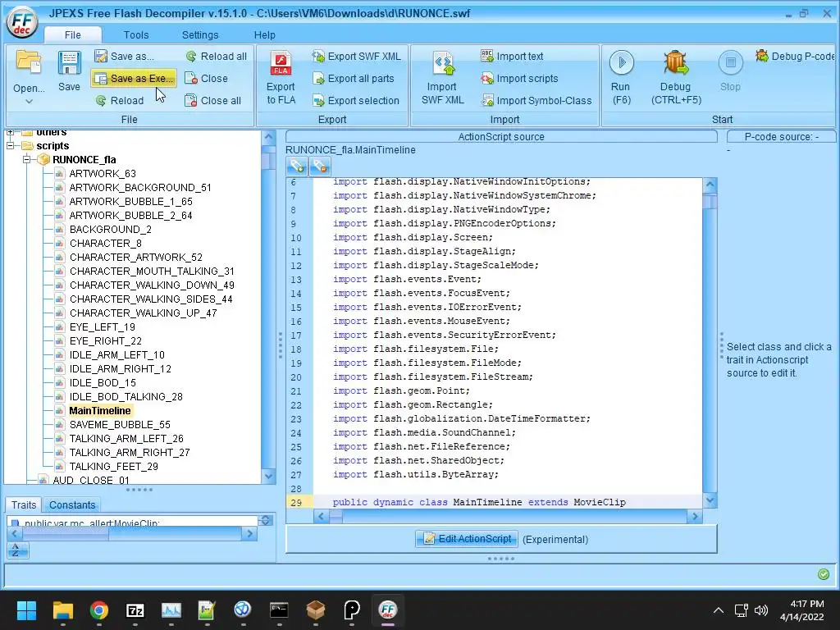The height and width of the screenshot is (630, 840).
Task: Close the current SWF file
Action: click(207, 78)
